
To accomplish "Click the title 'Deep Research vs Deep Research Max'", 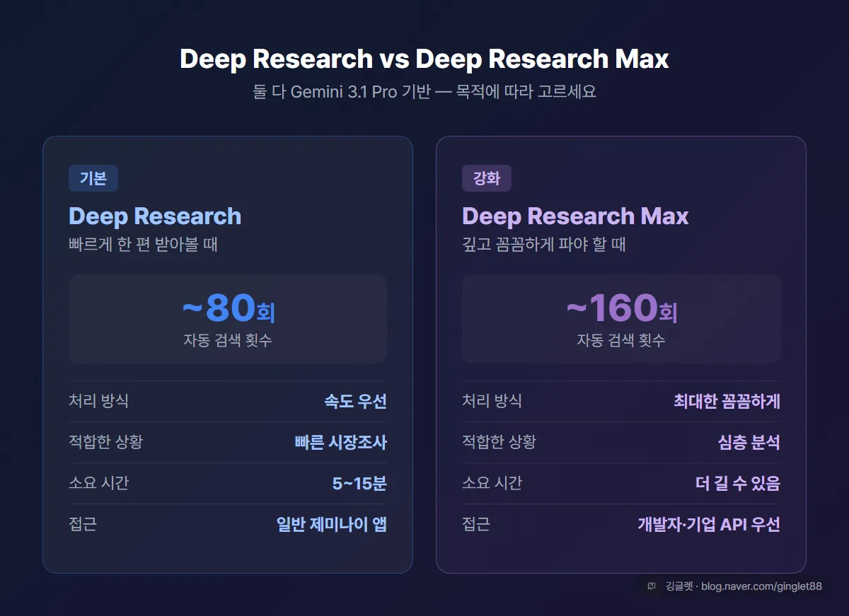I will coord(424,59).
